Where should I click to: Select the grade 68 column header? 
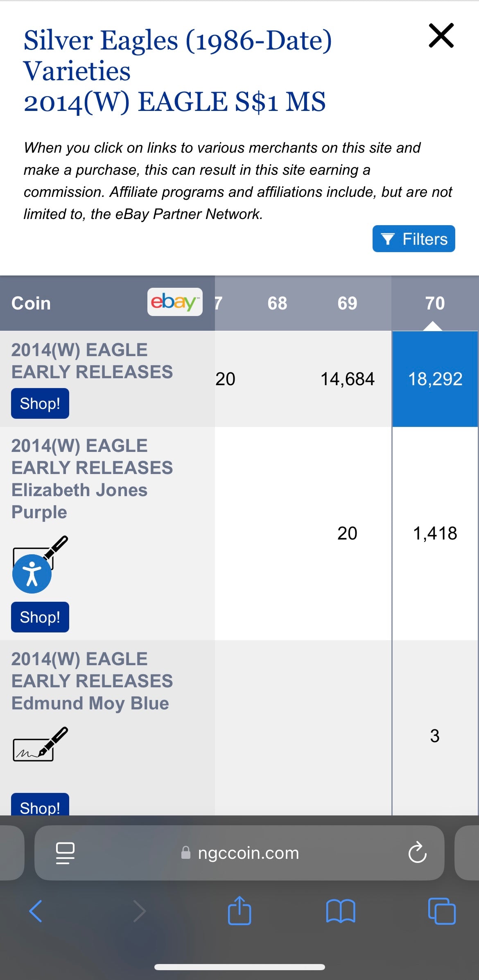[x=277, y=303]
